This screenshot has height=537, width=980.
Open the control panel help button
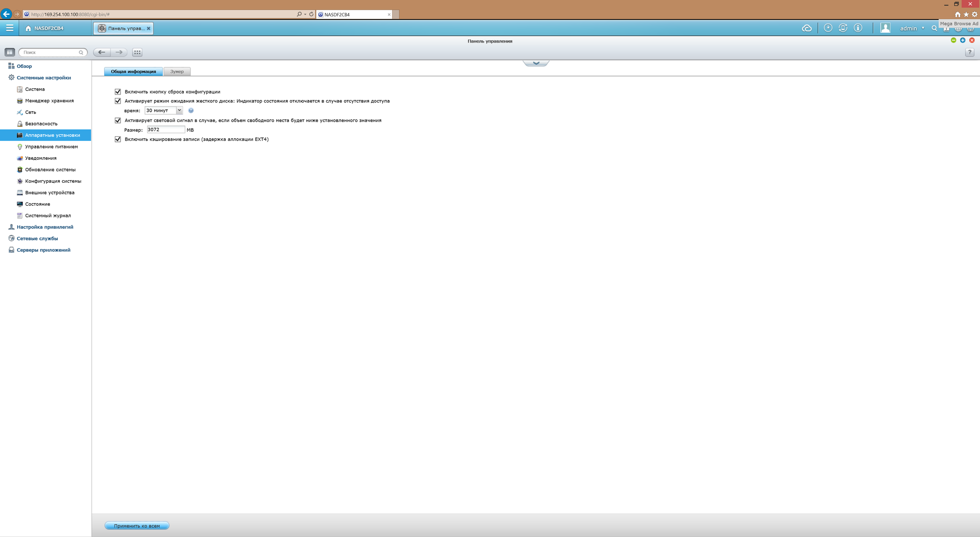pyautogui.click(x=969, y=52)
